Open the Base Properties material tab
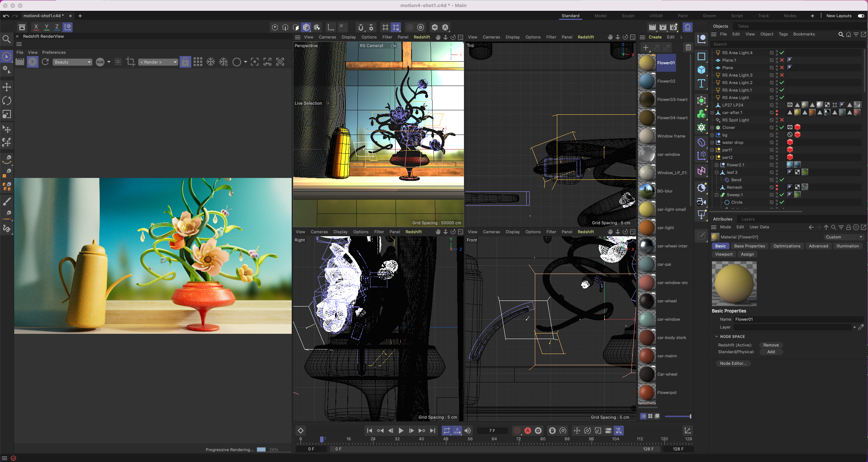Image resolution: width=868 pixels, height=462 pixels. click(749, 246)
